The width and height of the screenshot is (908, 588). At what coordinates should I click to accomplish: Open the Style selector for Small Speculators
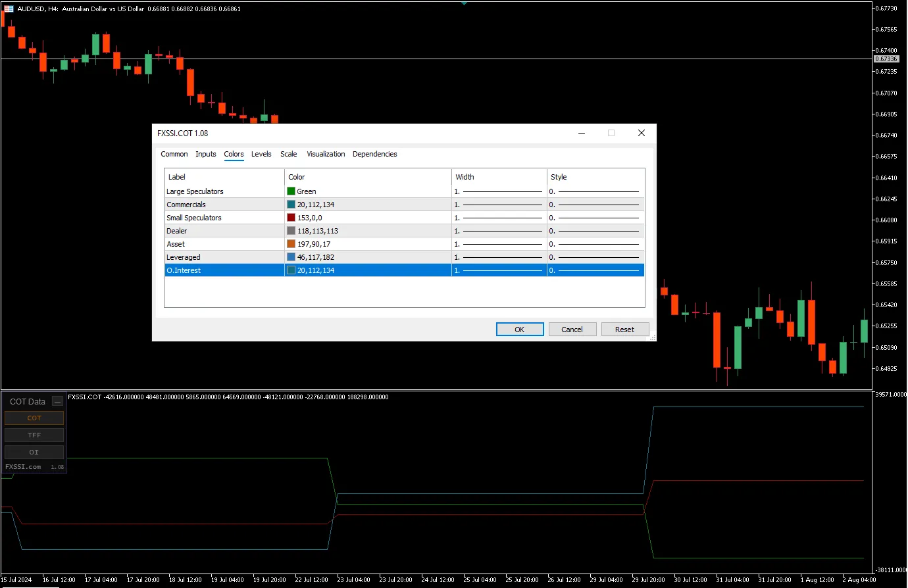click(x=595, y=217)
